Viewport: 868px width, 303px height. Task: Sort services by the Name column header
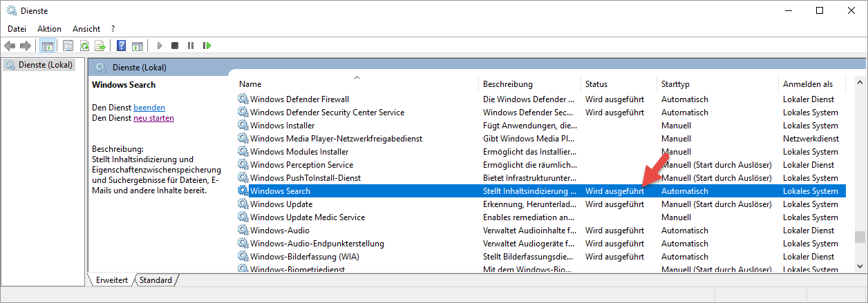250,84
